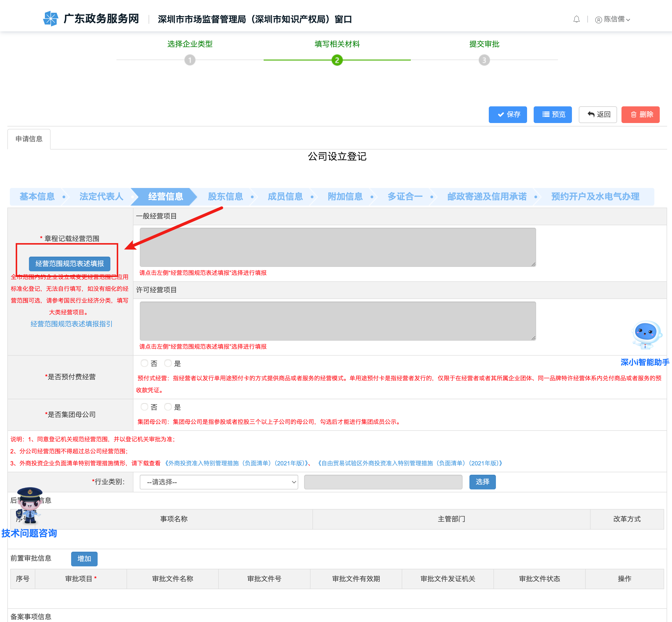Open the 自由贸易试验区外商投资准入 negative list link
Screen dimensions: 672x622
click(410, 463)
